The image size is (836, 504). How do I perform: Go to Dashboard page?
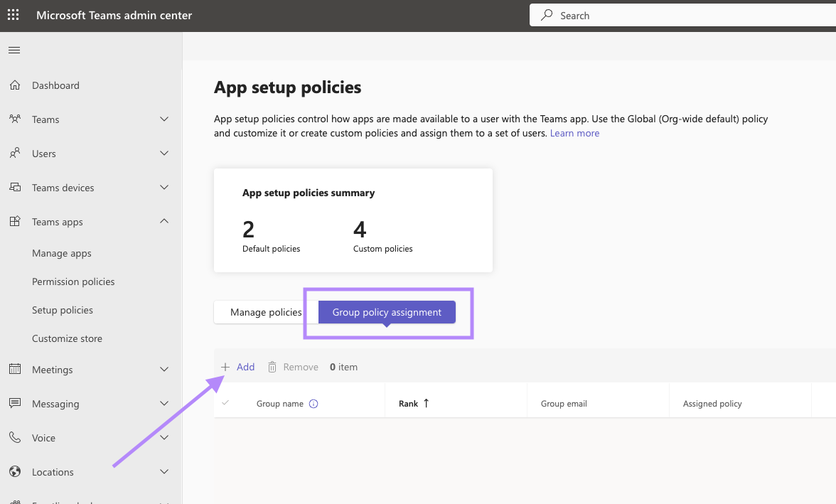(55, 85)
